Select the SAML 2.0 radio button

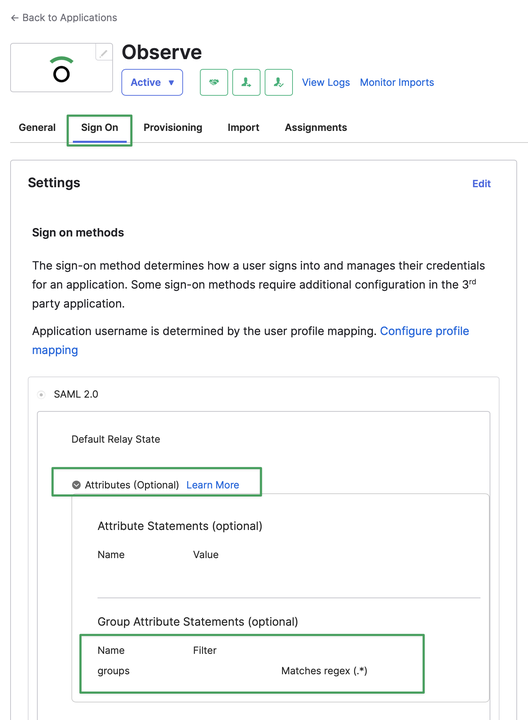pos(41,394)
